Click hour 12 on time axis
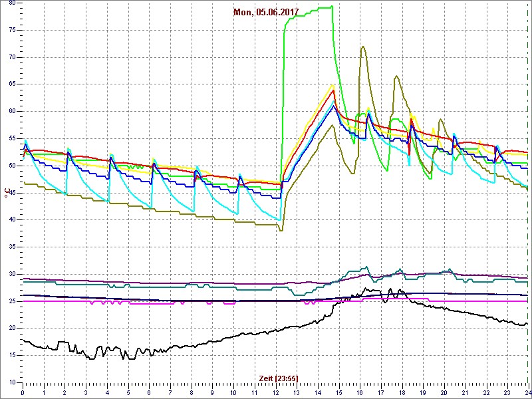The height and width of the screenshot is (399, 532). [x=275, y=392]
